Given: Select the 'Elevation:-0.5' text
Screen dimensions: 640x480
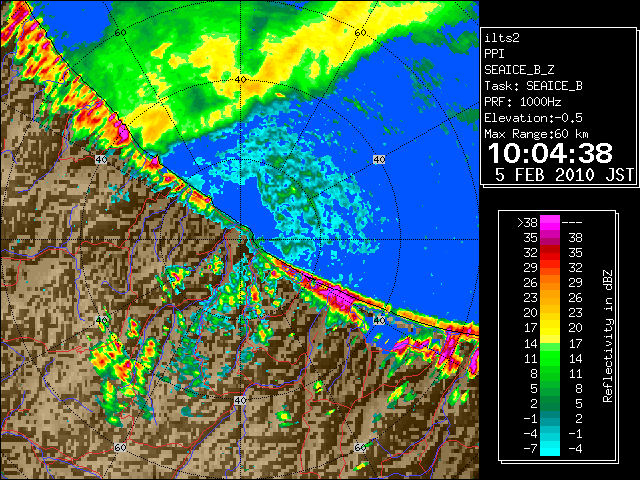Looking at the screenshot, I should click(533, 118).
